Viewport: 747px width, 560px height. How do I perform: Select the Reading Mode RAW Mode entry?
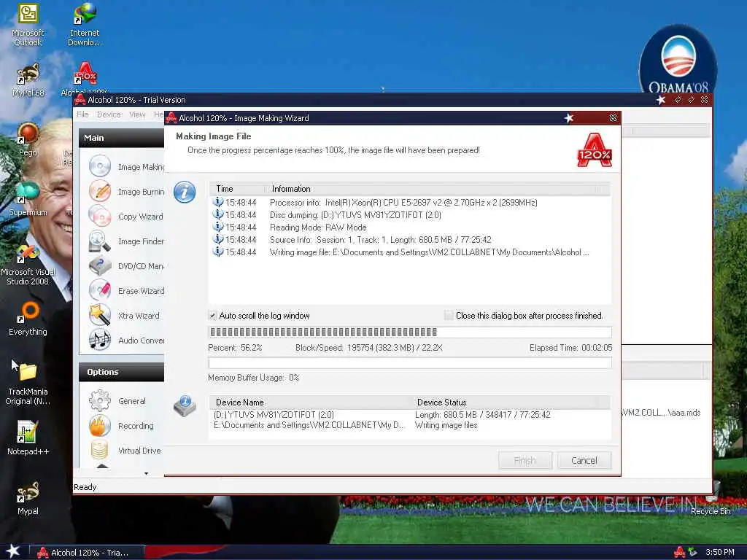[410, 227]
